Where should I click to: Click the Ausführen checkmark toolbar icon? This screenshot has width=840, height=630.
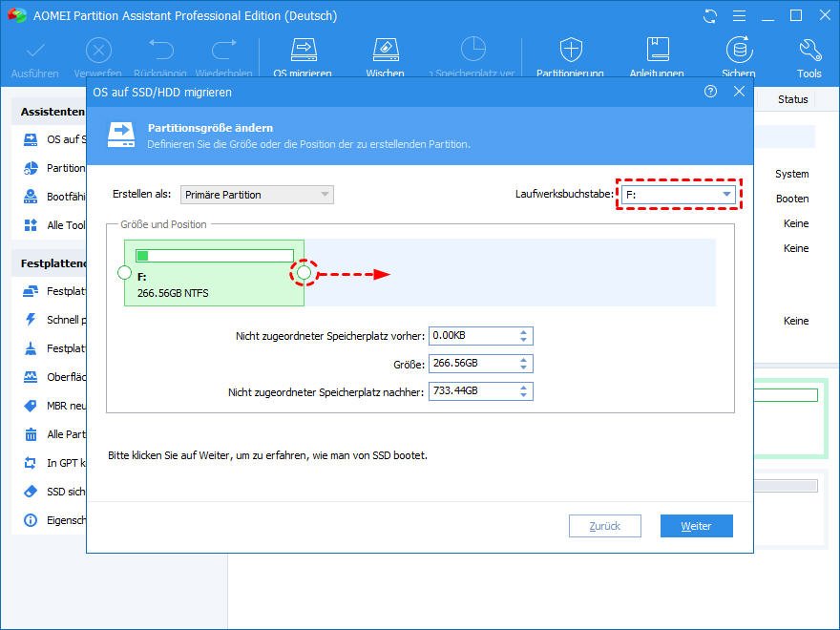[35, 51]
